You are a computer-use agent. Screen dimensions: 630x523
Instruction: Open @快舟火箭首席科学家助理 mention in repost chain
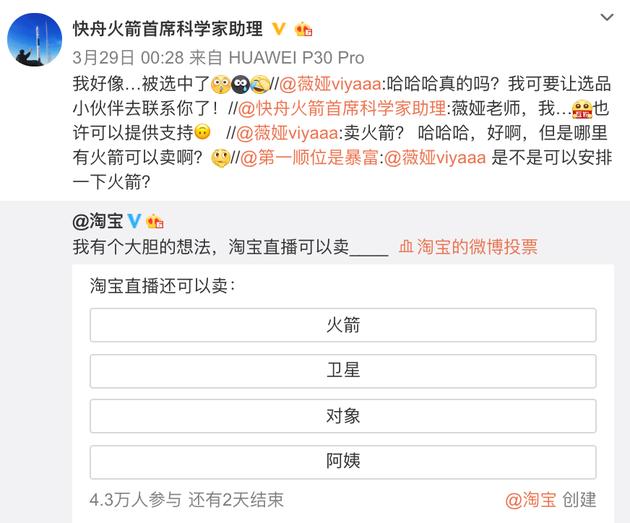[342, 108]
